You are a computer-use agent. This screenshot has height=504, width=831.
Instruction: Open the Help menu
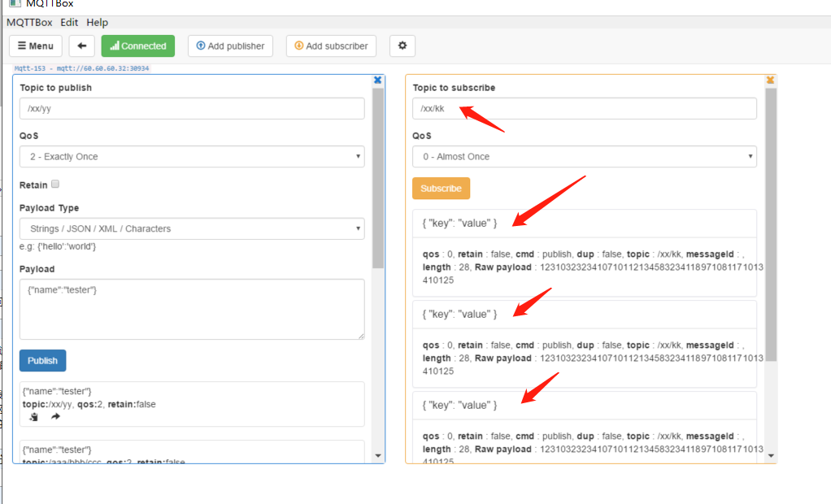98,22
